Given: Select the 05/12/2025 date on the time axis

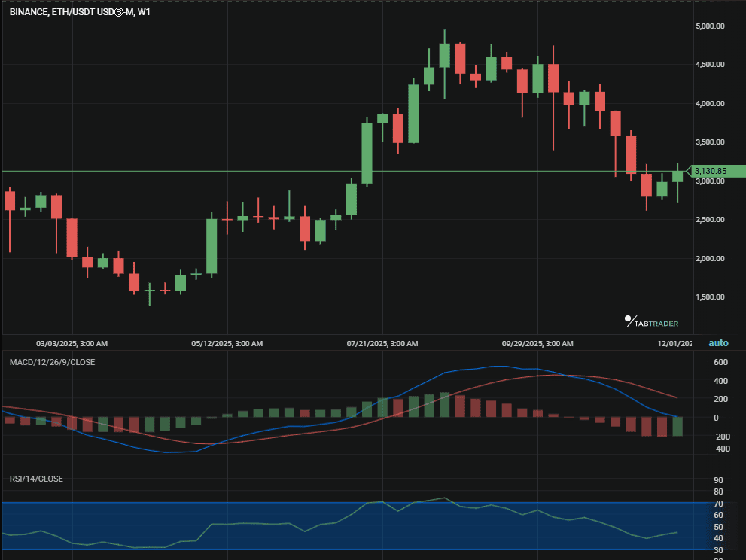Looking at the screenshot, I should point(227,344).
